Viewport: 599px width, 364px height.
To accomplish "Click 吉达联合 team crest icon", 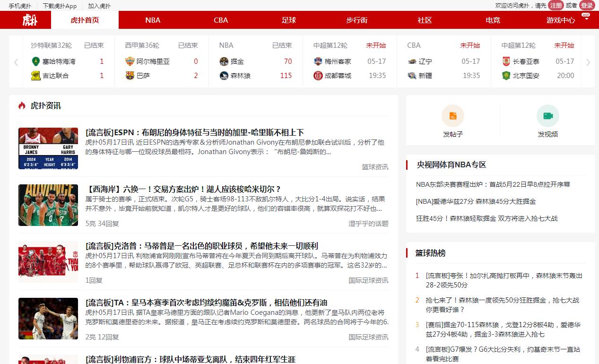I will pyautogui.click(x=36, y=76).
